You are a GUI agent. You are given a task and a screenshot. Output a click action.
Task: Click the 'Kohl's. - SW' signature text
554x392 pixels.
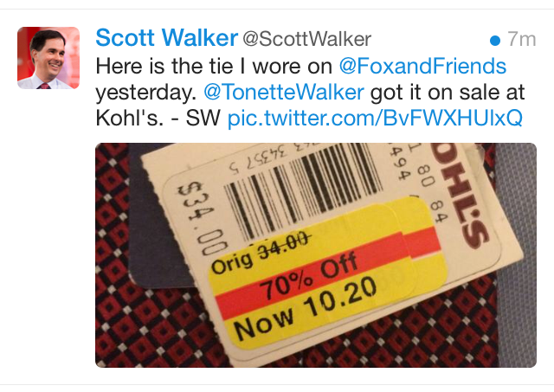point(158,118)
